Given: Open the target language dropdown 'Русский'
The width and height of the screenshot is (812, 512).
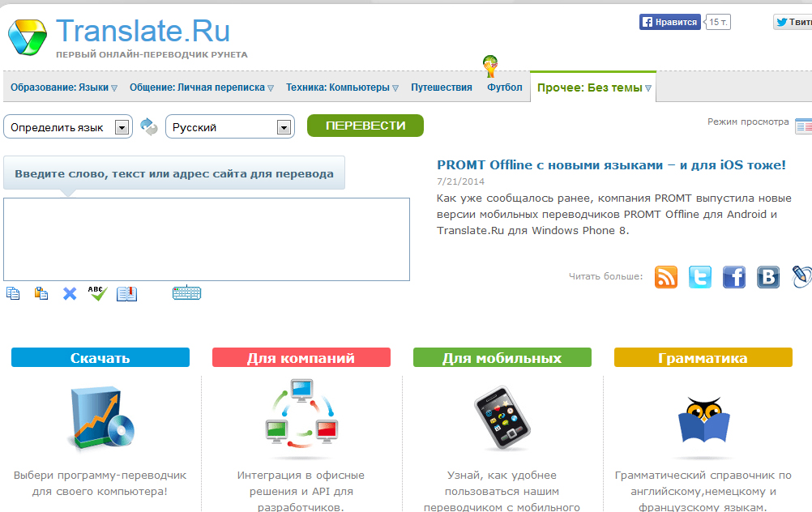Looking at the screenshot, I should coord(229,127).
